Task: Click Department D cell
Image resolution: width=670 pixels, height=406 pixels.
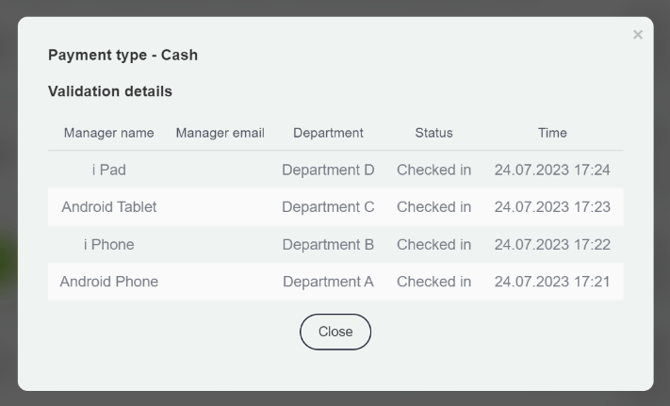Action: pyautogui.click(x=328, y=170)
